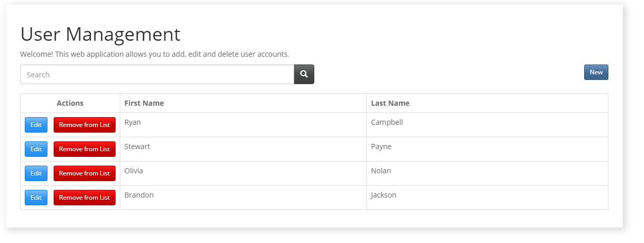Remove Stewart Payne from the list

85,149
